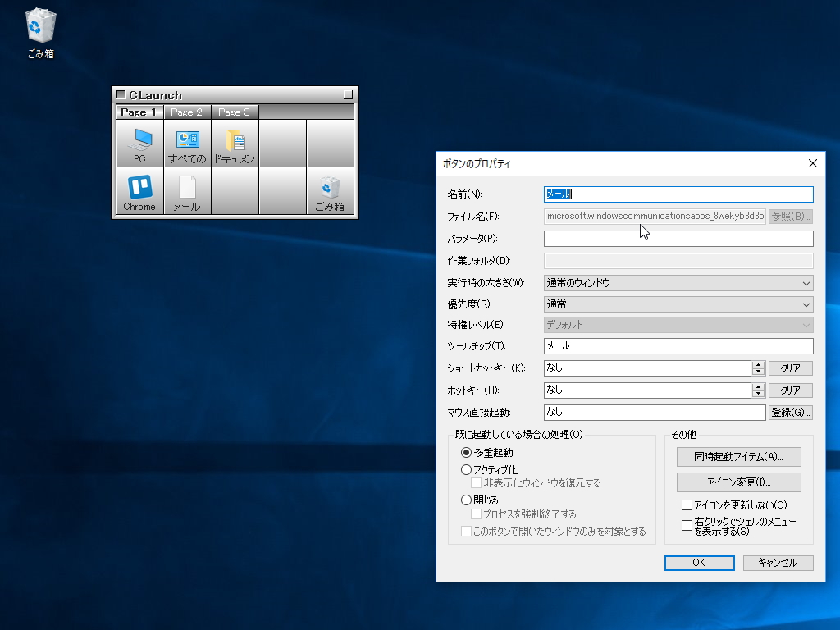Screen dimensions: 840x630
Task: Click the 同時起動アイテム button
Action: click(739, 457)
